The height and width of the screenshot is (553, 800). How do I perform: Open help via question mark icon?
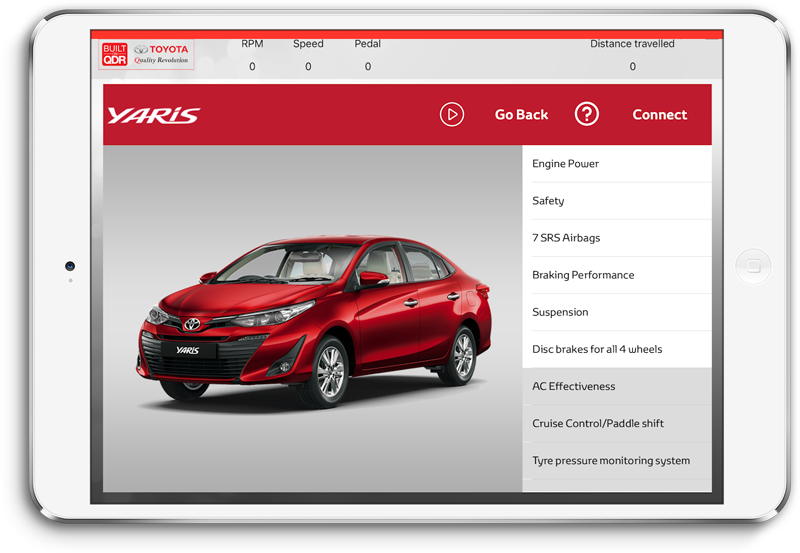tap(586, 114)
